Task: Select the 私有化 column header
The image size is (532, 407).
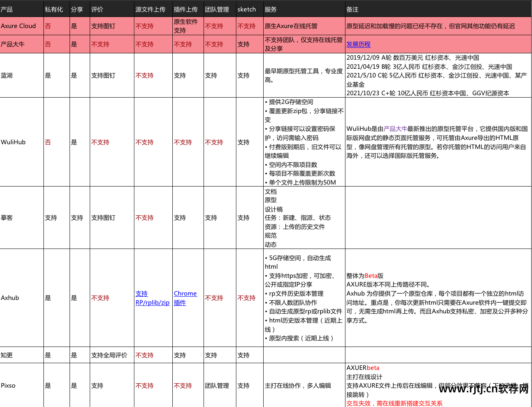Action: (x=57, y=9)
